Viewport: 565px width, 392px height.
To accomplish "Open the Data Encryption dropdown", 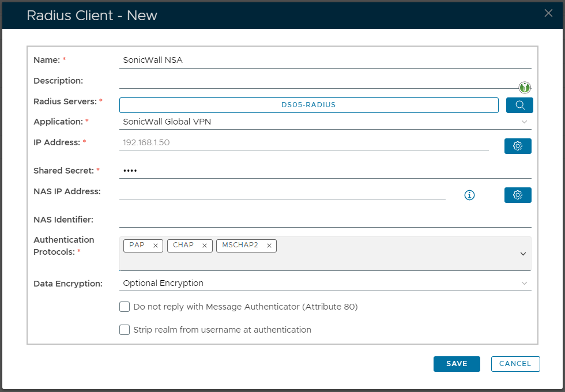I will [x=326, y=283].
